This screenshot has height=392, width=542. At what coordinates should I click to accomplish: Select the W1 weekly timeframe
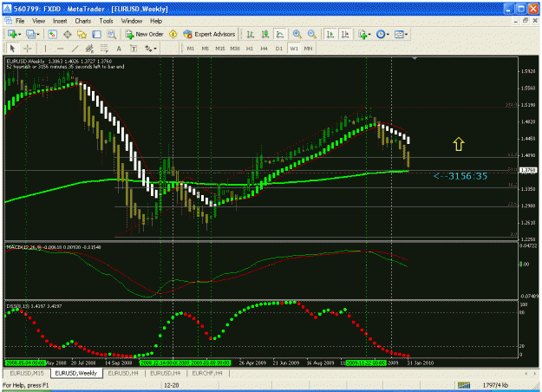[294, 49]
